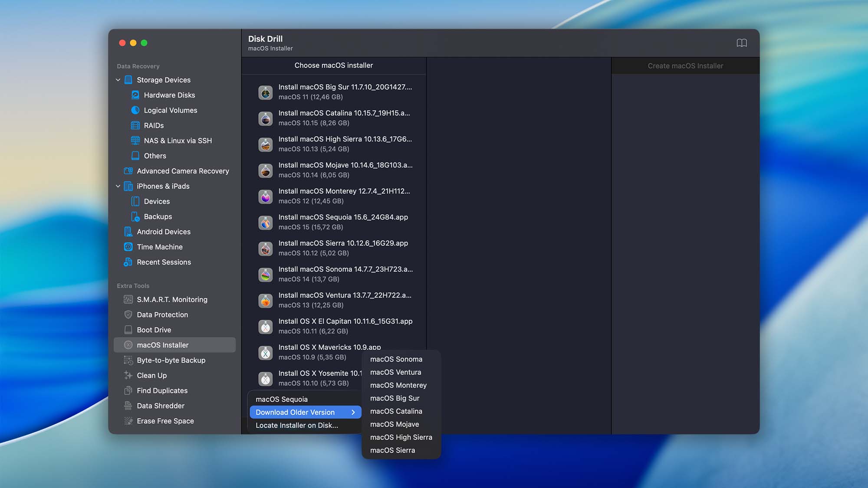Click the Ventura installer disk icon
The image size is (868, 488).
point(266,301)
